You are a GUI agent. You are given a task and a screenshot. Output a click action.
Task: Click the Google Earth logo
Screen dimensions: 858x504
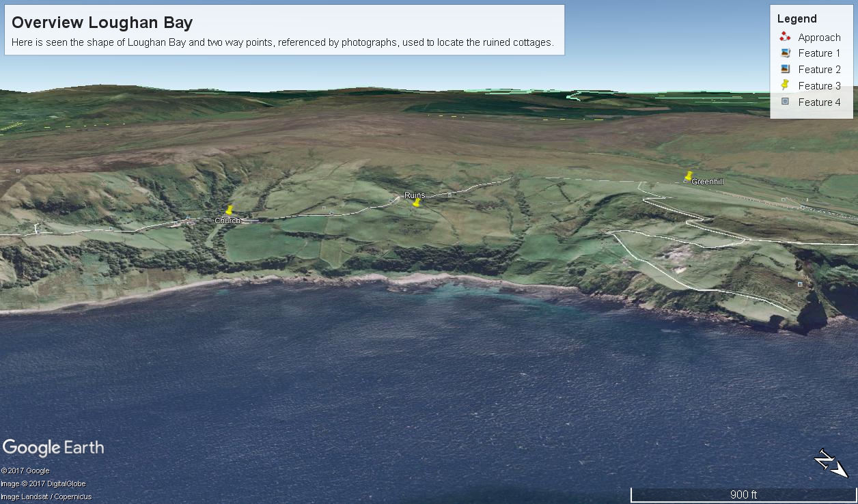click(53, 448)
